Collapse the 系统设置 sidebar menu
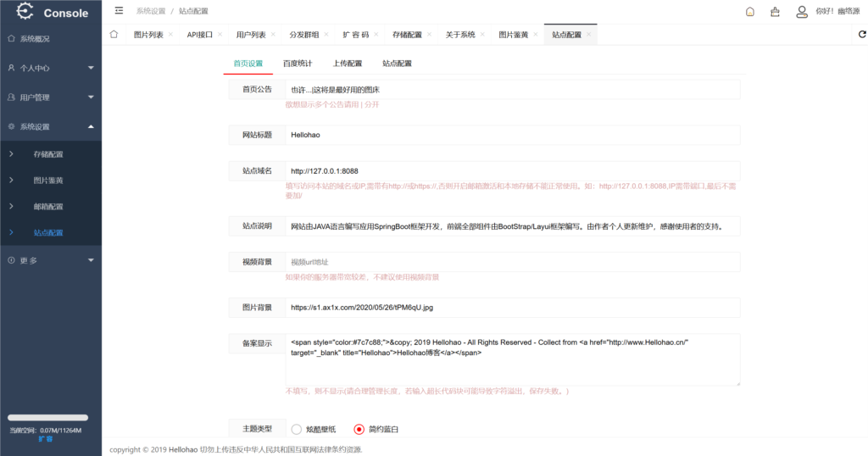This screenshot has width=868, height=456. click(x=51, y=127)
